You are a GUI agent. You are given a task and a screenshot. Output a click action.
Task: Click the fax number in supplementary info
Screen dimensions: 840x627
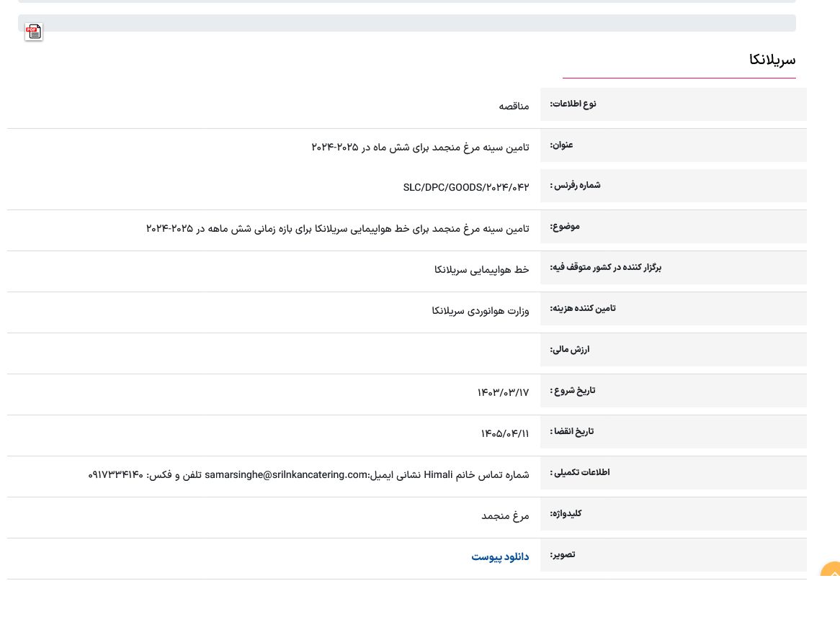click(x=116, y=475)
